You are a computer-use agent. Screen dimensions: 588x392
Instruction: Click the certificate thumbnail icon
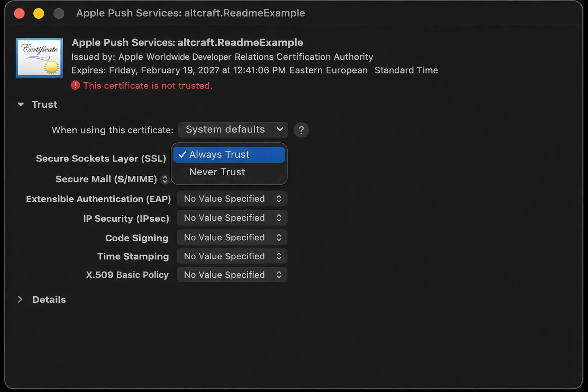39,58
